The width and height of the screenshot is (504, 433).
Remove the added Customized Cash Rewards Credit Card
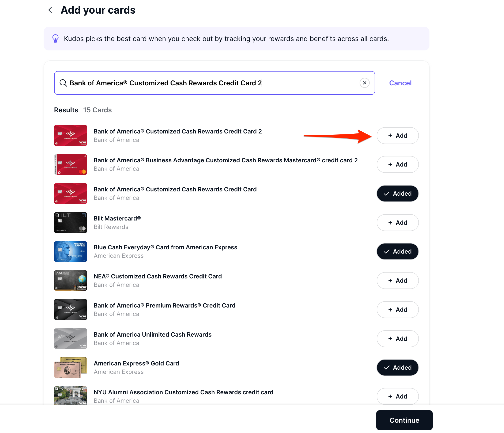tap(398, 194)
